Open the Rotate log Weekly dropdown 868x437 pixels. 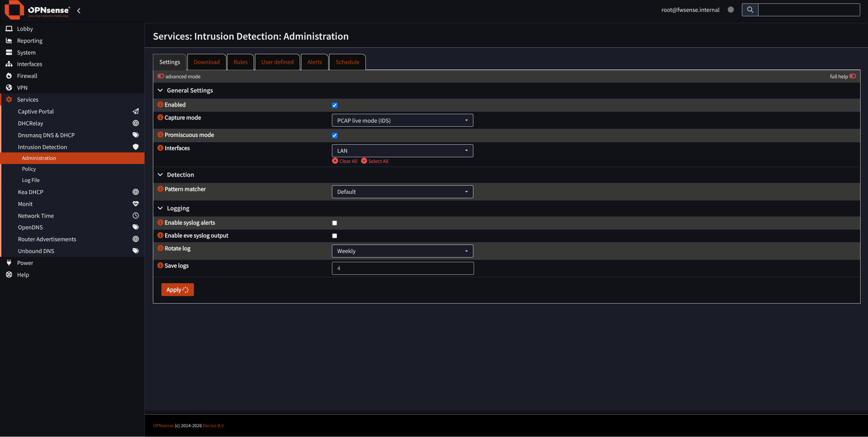click(x=402, y=251)
